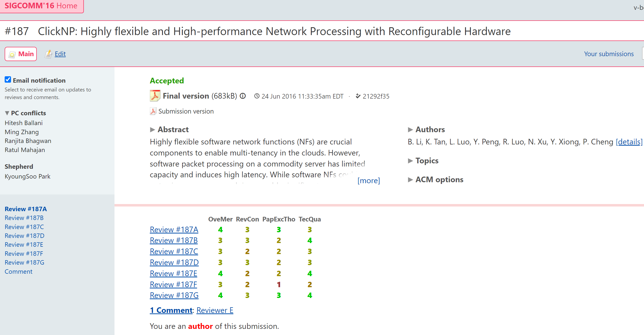Jump to Review #187F in sidebar
644x335 pixels.
click(24, 253)
